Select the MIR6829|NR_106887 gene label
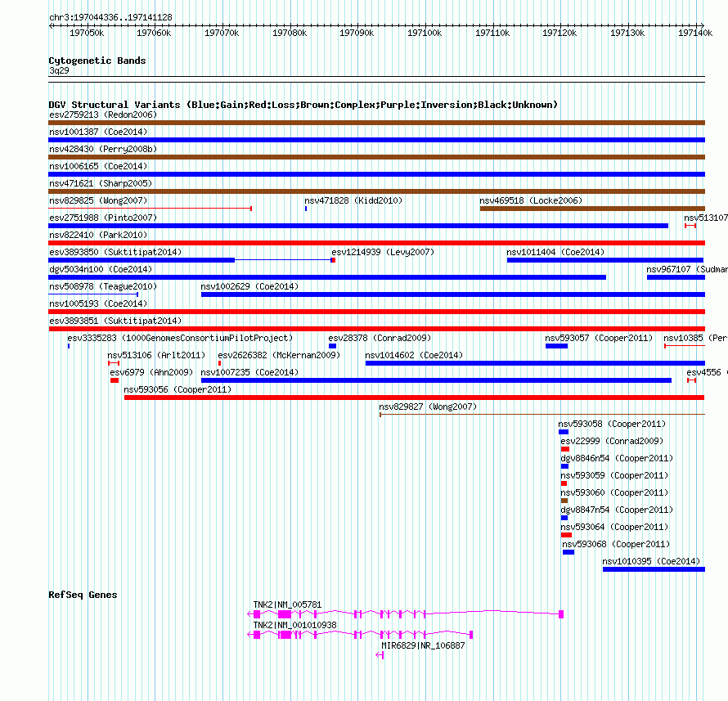Viewport: 728px width, 701px height. click(423, 645)
